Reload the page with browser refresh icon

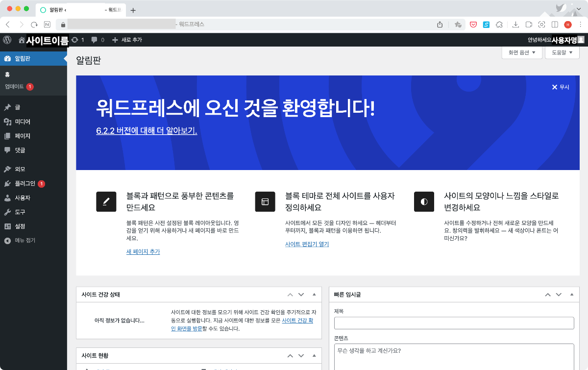(34, 24)
